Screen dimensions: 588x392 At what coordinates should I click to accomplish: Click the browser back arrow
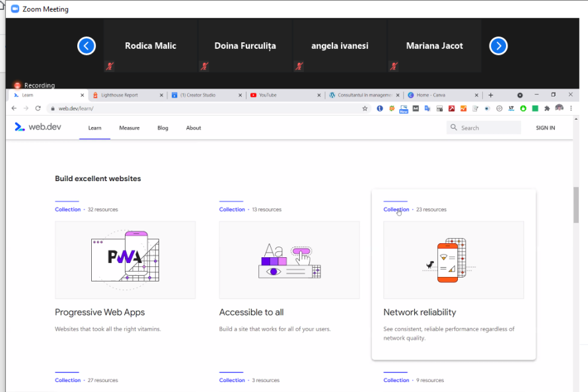(x=15, y=108)
